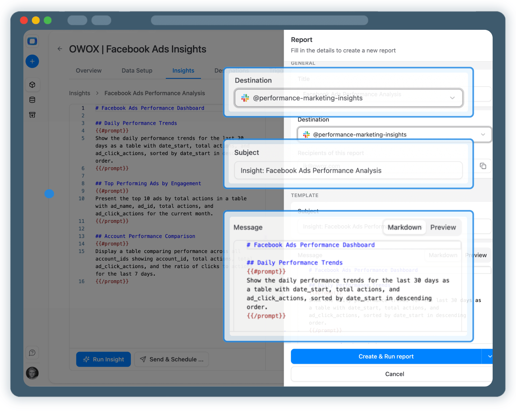This screenshot has height=420, width=516.
Task: Click the Run Insight button
Action: (x=103, y=359)
